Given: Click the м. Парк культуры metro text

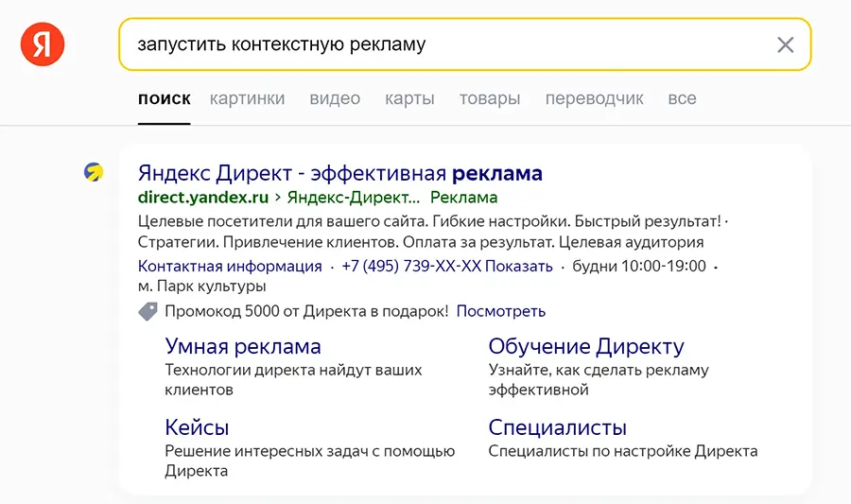Looking at the screenshot, I should point(202,286).
